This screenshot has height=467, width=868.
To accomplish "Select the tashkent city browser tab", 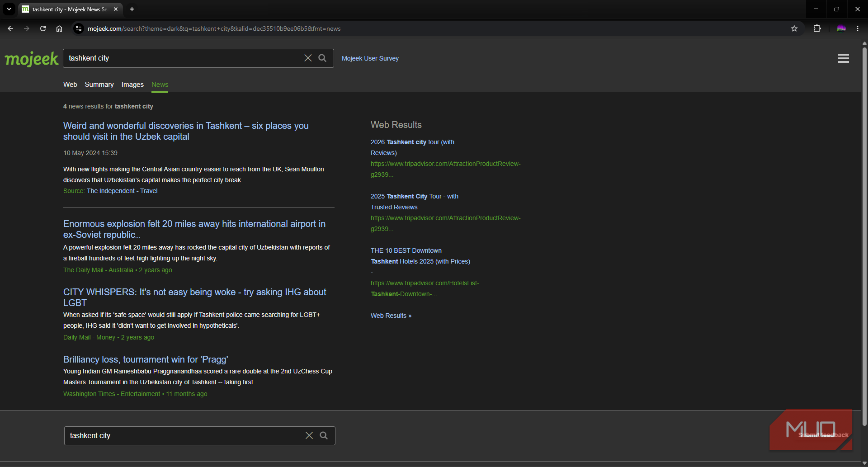I will (x=70, y=9).
